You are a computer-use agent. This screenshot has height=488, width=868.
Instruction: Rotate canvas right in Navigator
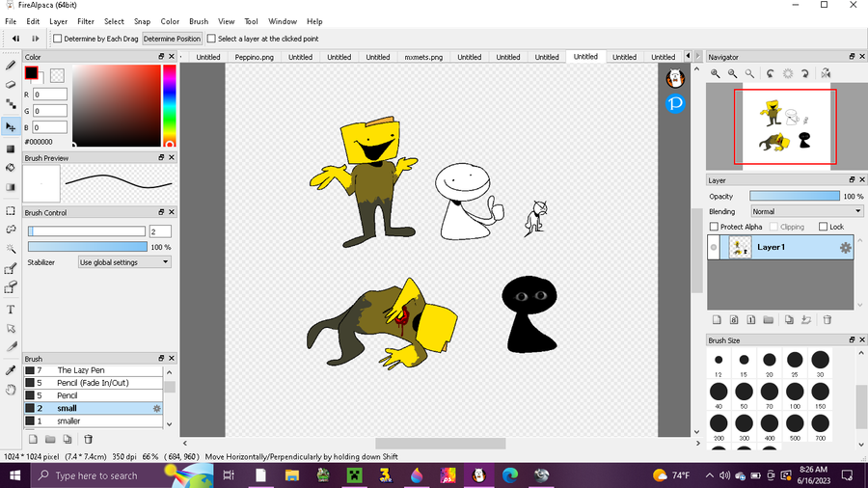pos(805,73)
